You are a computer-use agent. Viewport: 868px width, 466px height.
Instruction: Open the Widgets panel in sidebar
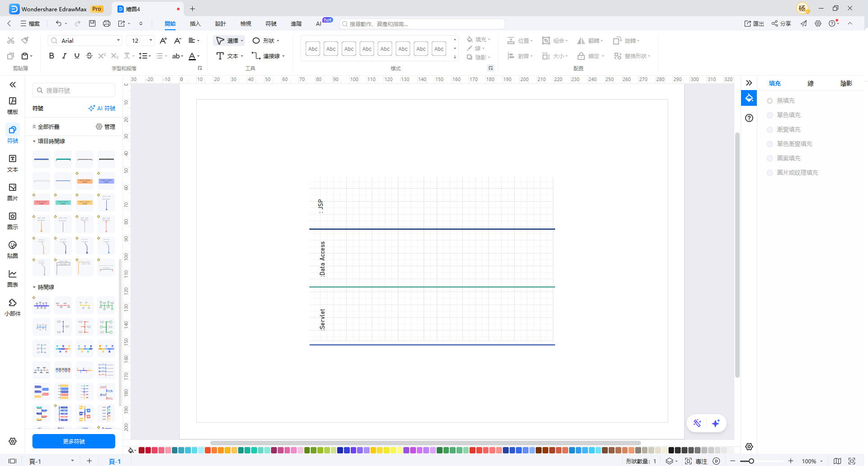[x=13, y=307]
